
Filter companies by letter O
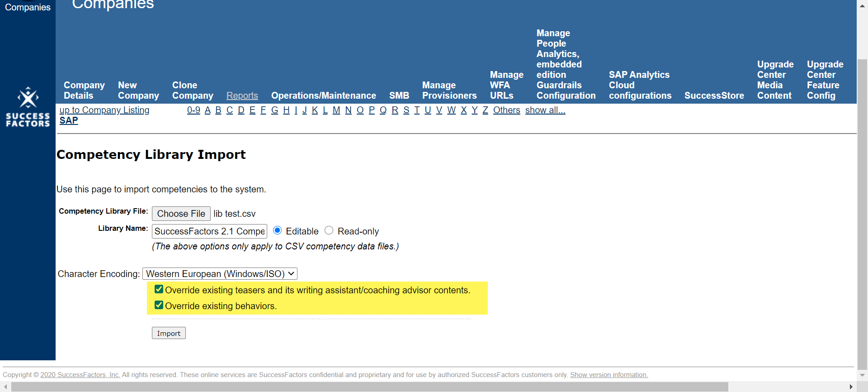[360, 110]
